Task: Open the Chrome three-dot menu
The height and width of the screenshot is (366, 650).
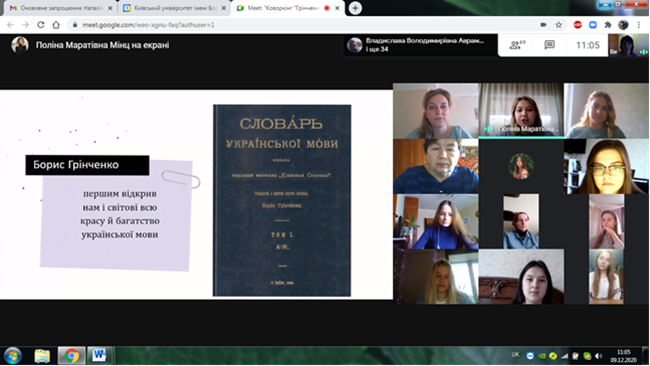Action: click(639, 25)
